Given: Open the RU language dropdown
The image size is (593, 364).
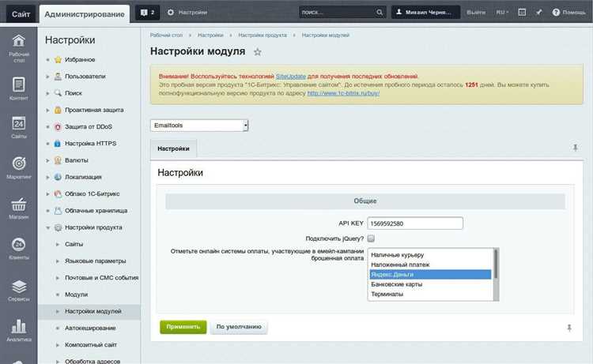Looking at the screenshot, I should click(x=502, y=13).
